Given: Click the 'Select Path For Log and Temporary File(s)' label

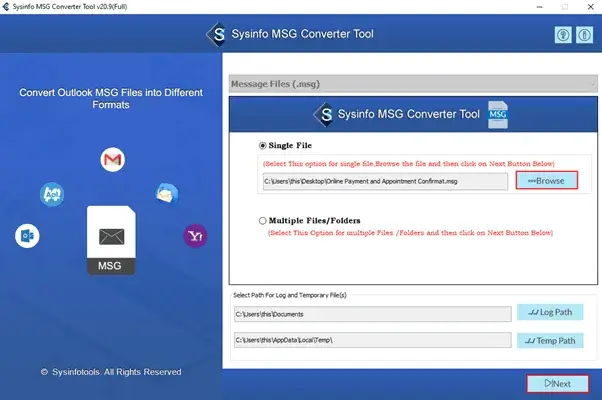Looking at the screenshot, I should pyautogui.click(x=290, y=295).
